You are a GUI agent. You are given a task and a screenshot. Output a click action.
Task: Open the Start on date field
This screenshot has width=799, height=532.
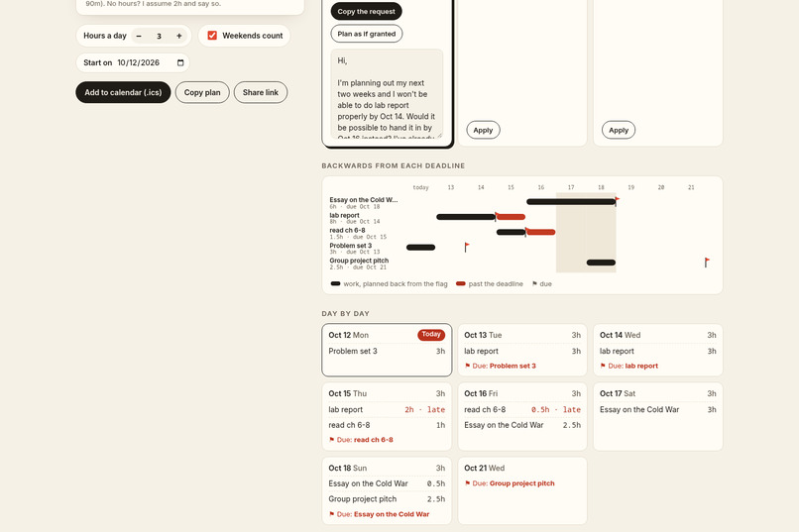133,62
